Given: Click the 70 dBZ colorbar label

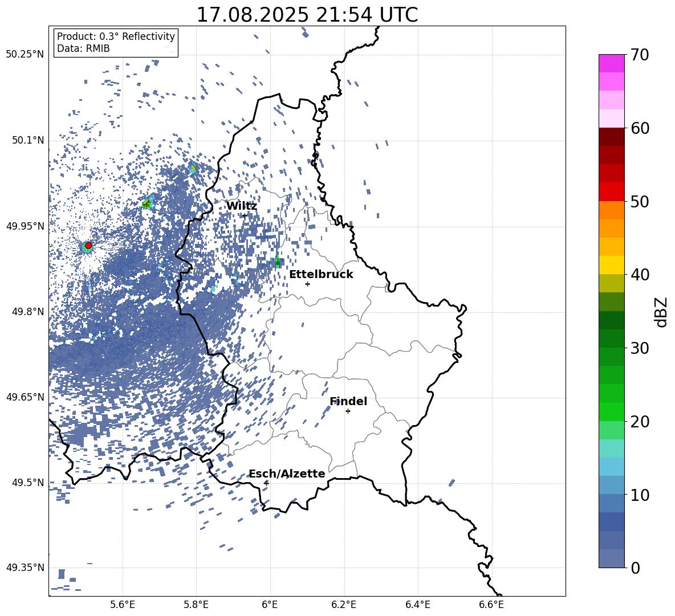Looking at the screenshot, I should (x=640, y=55).
